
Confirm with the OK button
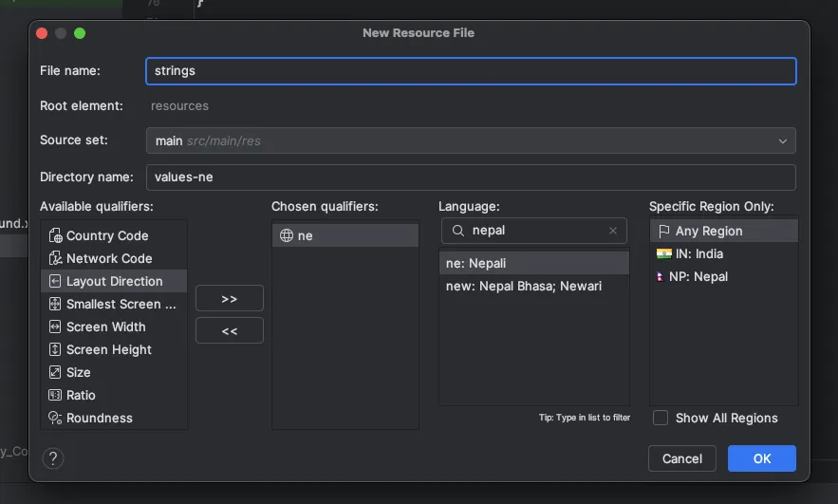(x=761, y=458)
